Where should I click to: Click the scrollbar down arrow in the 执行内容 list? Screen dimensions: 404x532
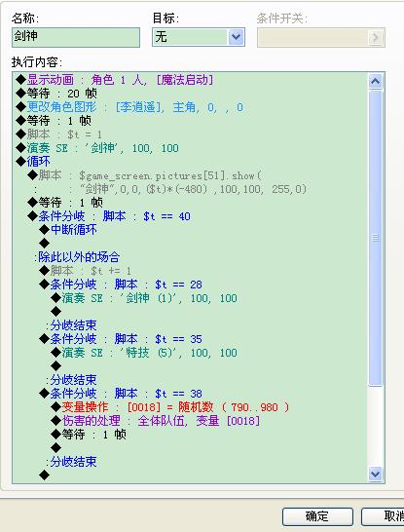pos(375,474)
